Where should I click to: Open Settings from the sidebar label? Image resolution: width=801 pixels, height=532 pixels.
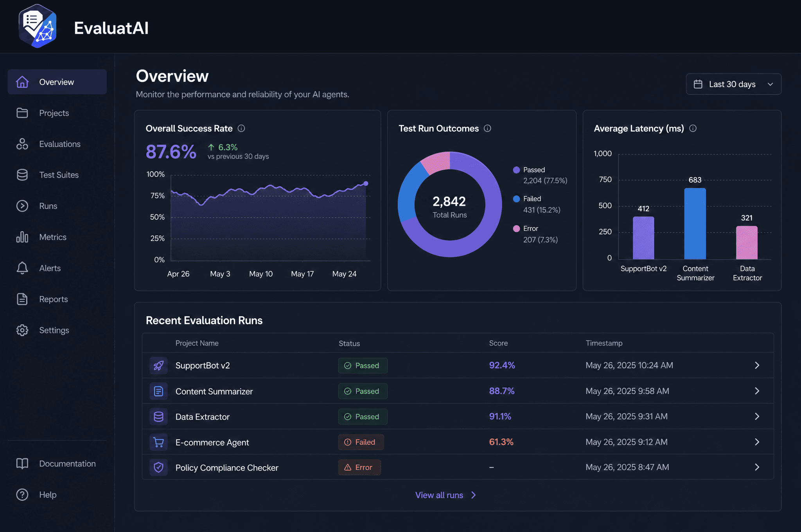[54, 330]
